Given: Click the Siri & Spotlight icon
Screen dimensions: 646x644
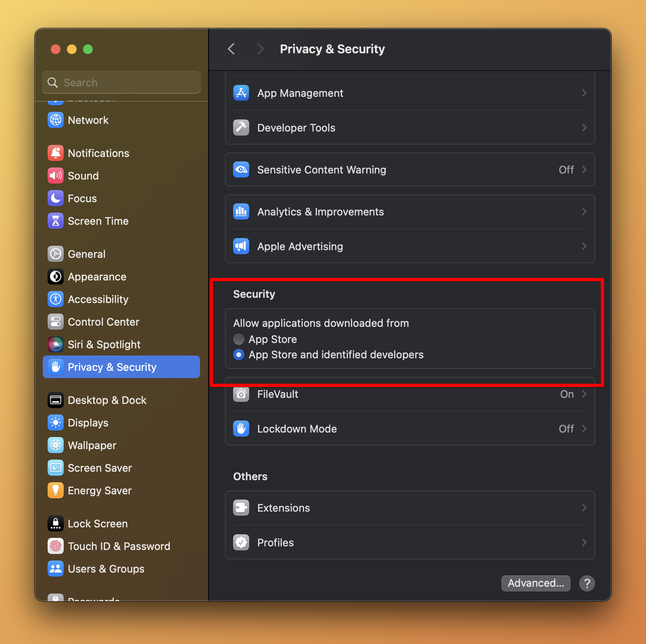Looking at the screenshot, I should coord(56,344).
